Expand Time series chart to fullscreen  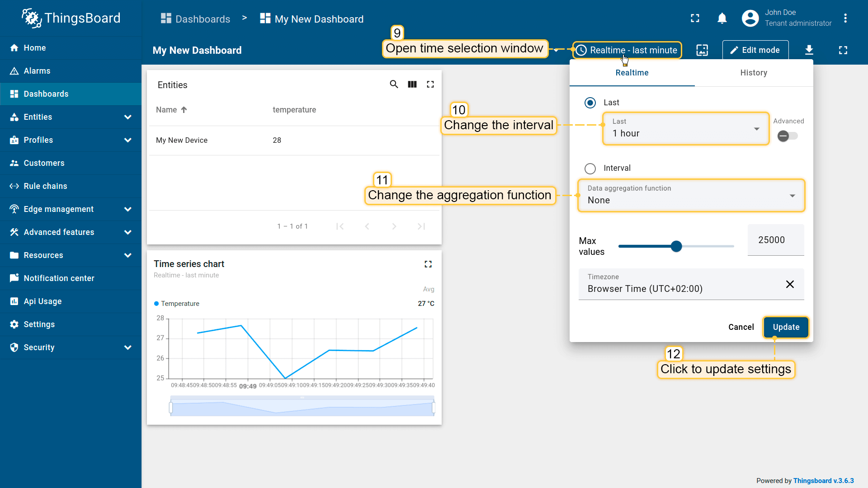coord(428,264)
